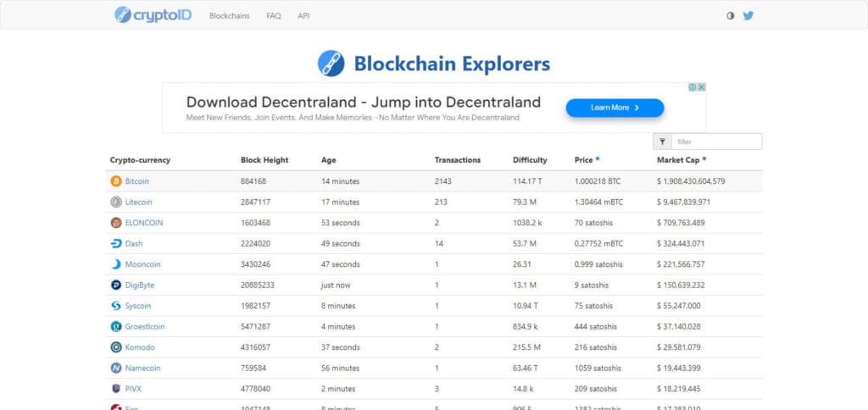Click the Mooncoin crescent icon

pos(115,264)
